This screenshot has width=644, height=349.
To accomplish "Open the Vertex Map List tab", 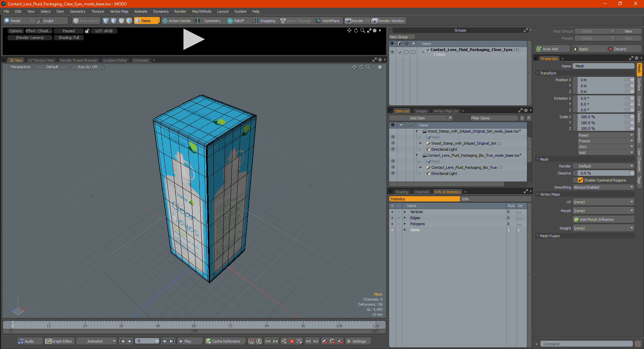I will point(446,111).
